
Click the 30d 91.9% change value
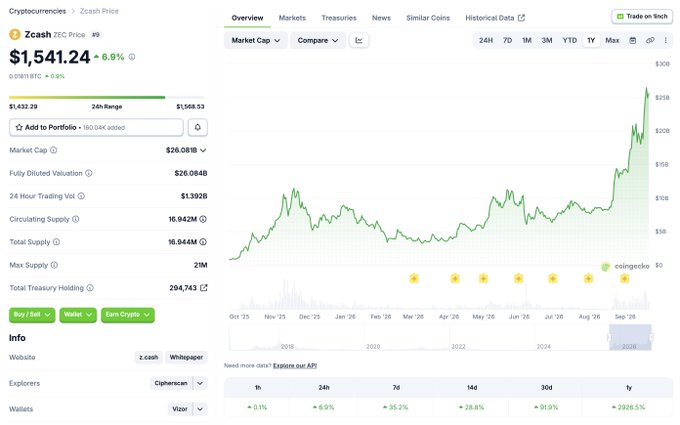pyautogui.click(x=546, y=407)
